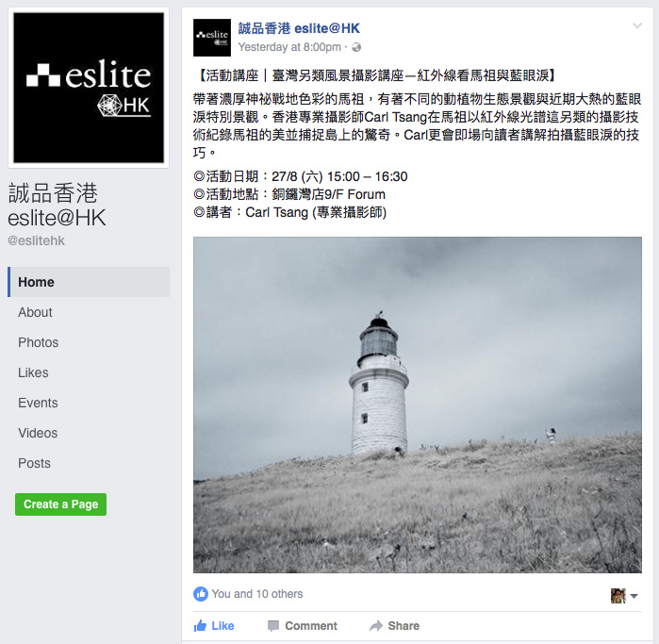Open the About section
This screenshot has width=659, height=644.
click(35, 312)
